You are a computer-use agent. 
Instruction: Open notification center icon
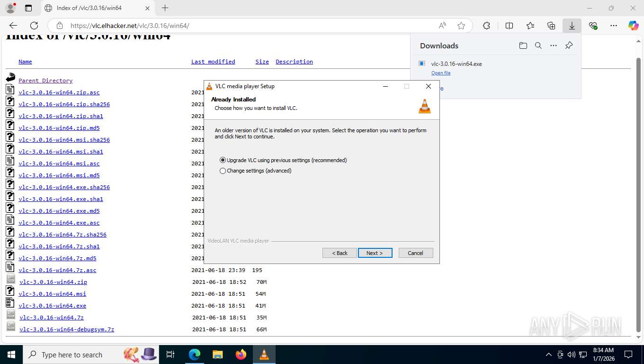pyautogui.click(x=628, y=355)
